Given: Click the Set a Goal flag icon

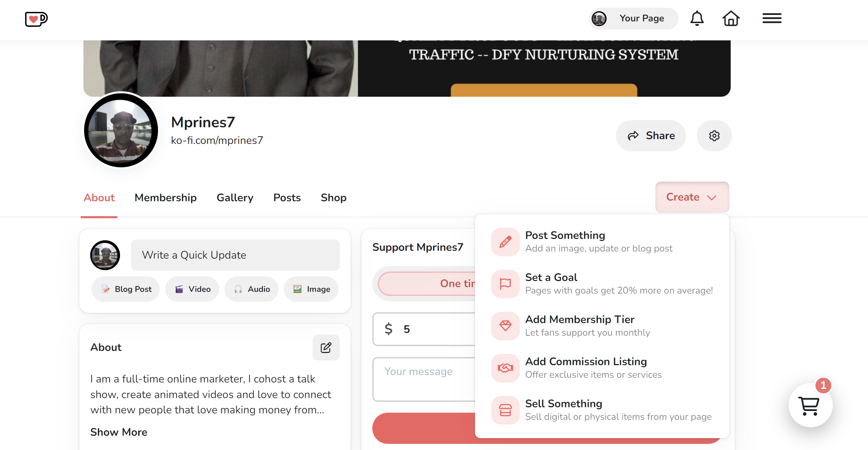Looking at the screenshot, I should [505, 284].
